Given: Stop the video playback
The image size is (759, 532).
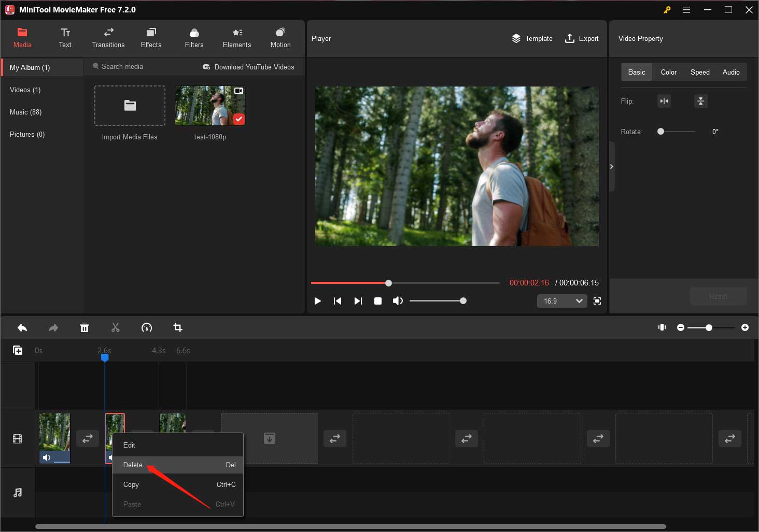Looking at the screenshot, I should (x=378, y=301).
